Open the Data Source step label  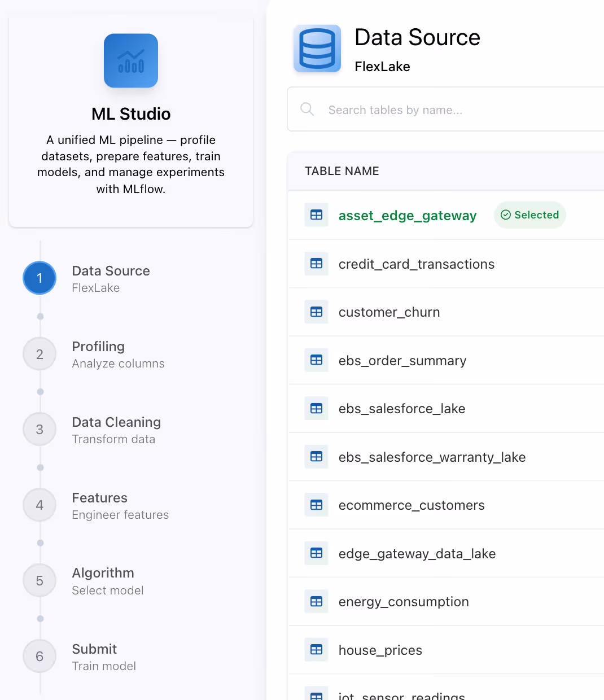tap(111, 271)
